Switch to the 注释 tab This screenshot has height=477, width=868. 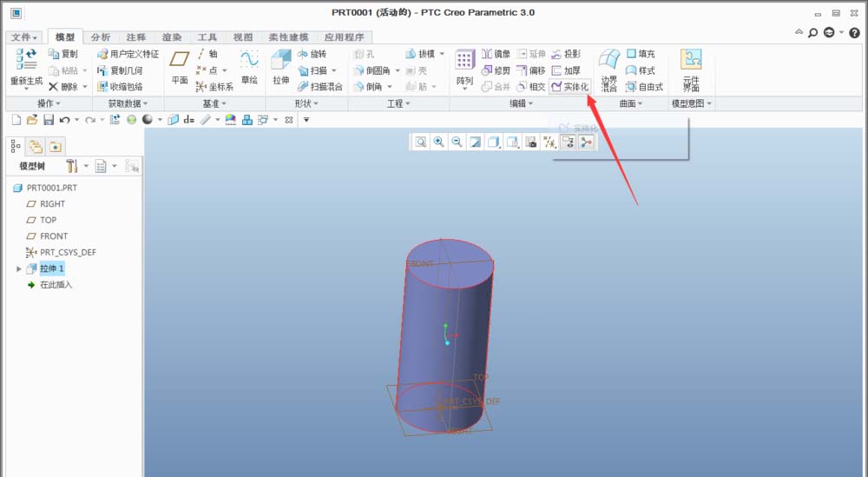[x=135, y=37]
